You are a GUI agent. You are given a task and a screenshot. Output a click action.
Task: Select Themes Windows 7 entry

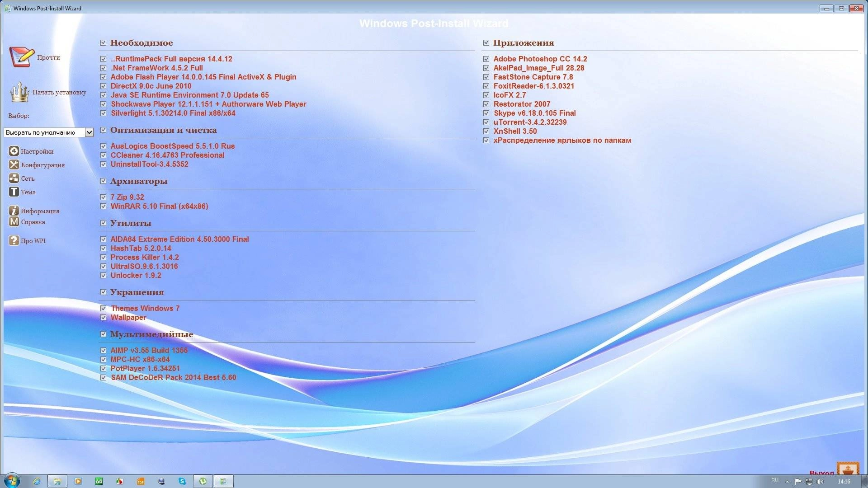(145, 308)
